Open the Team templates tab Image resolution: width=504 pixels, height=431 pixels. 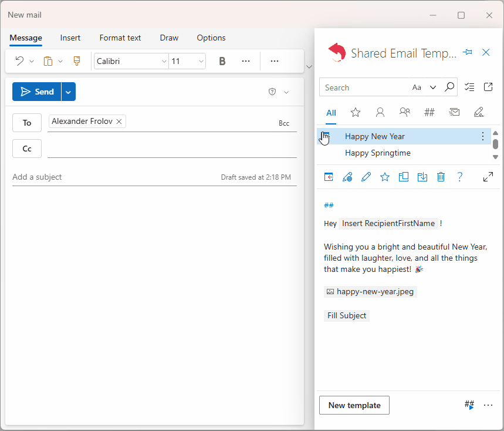404,112
